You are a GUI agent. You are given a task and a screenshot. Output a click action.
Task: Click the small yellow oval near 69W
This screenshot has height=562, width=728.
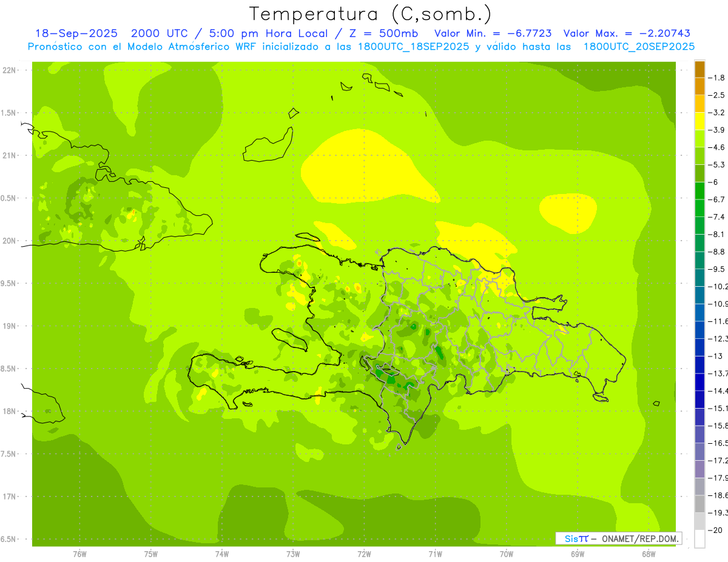coord(568,212)
